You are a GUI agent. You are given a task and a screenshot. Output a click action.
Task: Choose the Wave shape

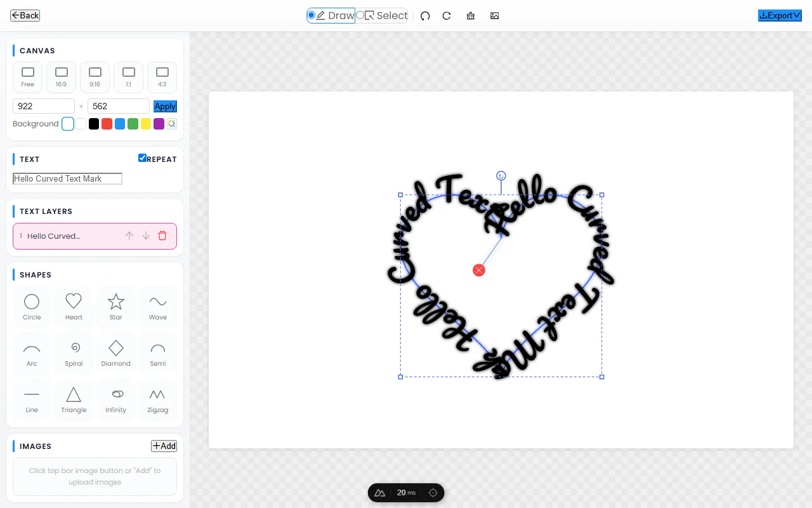click(x=158, y=307)
